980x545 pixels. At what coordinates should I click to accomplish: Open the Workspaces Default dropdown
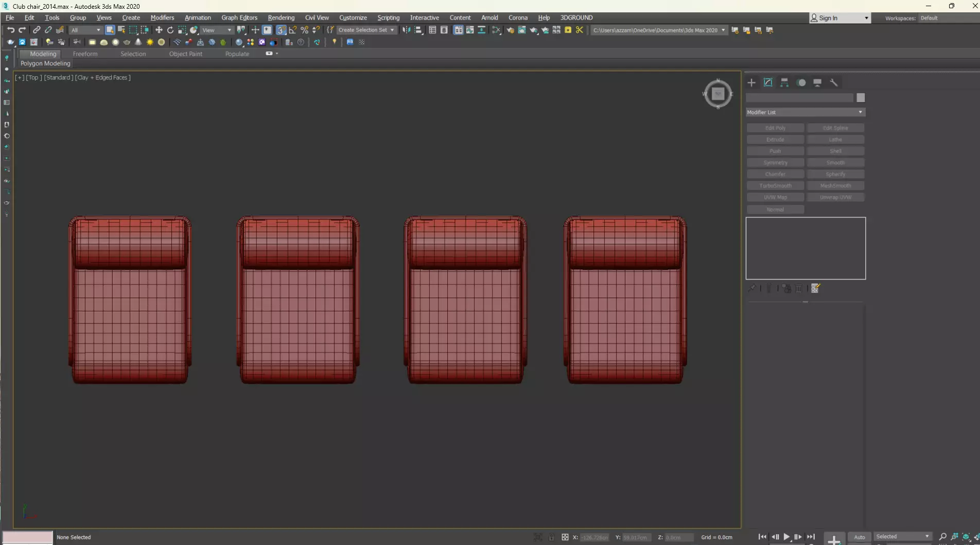pos(948,18)
